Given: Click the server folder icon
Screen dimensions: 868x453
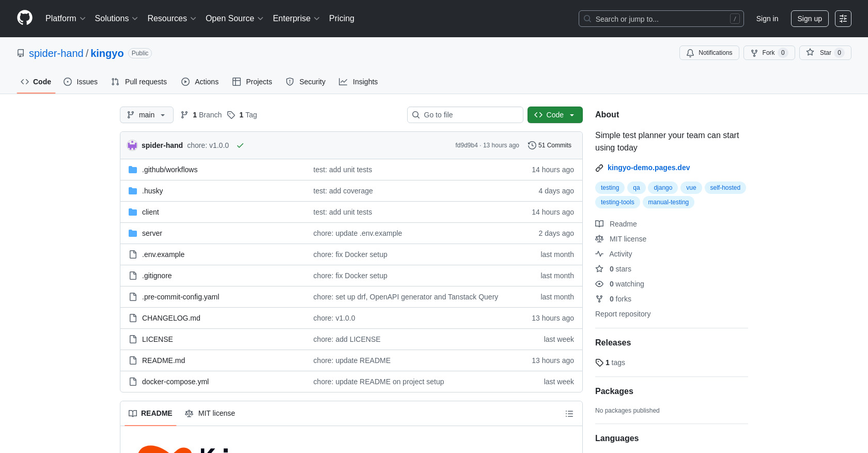Looking at the screenshot, I should pos(133,233).
